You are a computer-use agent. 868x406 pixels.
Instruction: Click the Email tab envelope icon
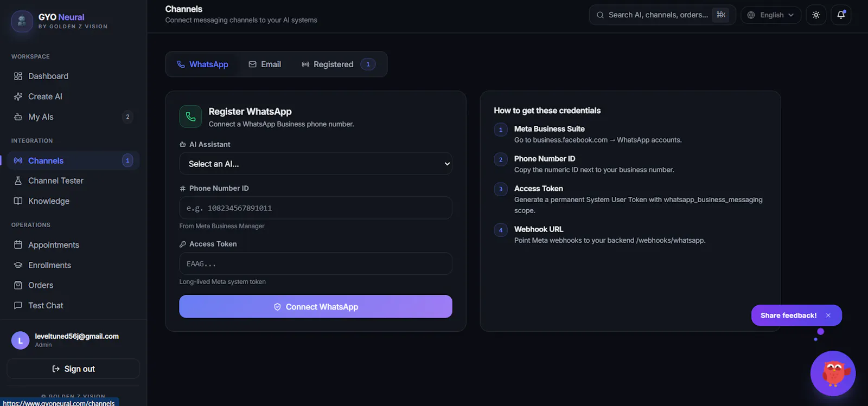click(252, 65)
